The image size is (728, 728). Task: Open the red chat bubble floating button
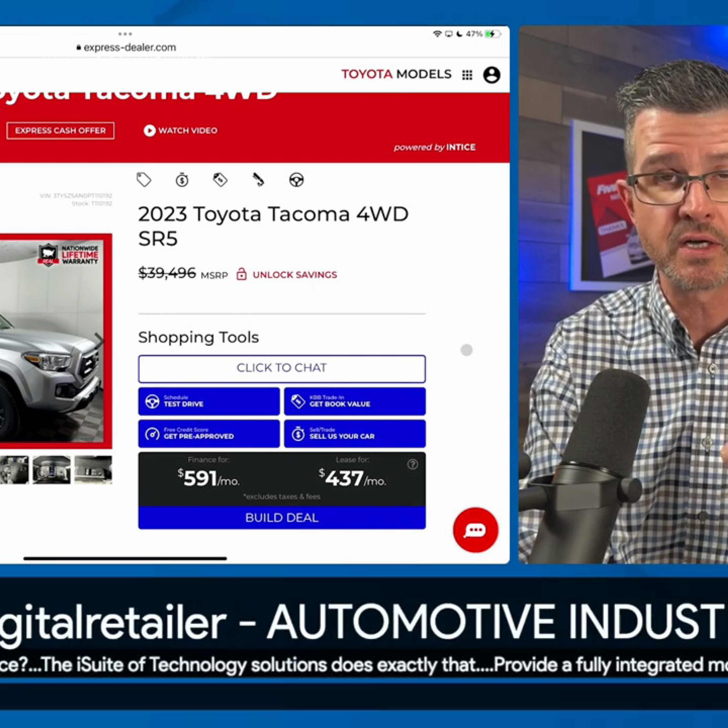click(476, 530)
